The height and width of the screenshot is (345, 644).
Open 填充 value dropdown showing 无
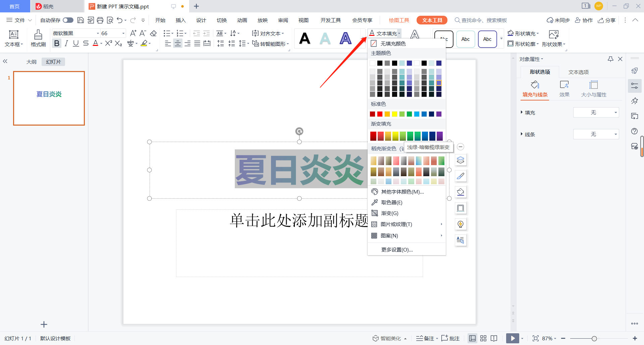596,113
